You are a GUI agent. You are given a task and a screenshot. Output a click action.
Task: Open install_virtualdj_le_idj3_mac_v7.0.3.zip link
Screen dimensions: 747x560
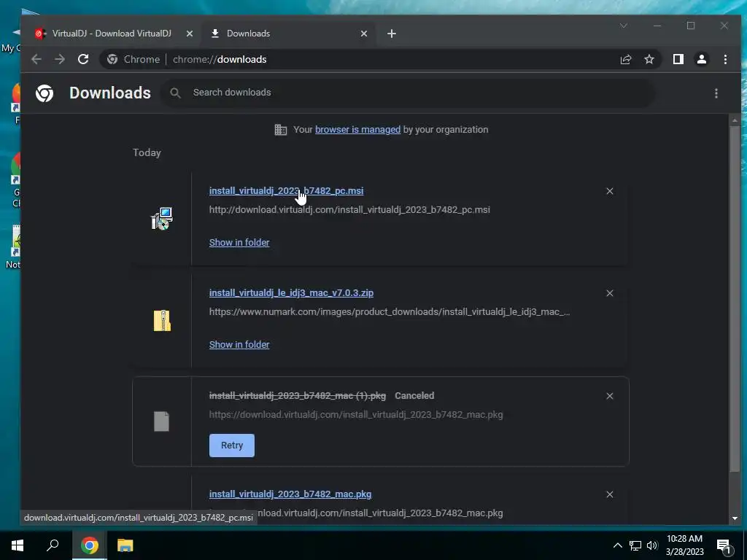291,293
